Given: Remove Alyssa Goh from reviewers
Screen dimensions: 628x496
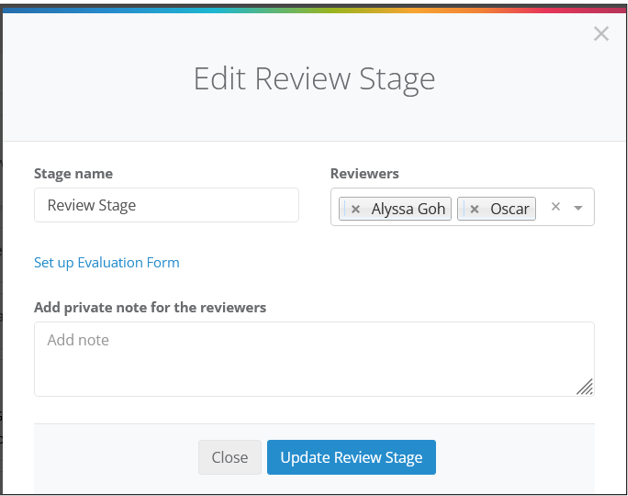Looking at the screenshot, I should [x=355, y=209].
